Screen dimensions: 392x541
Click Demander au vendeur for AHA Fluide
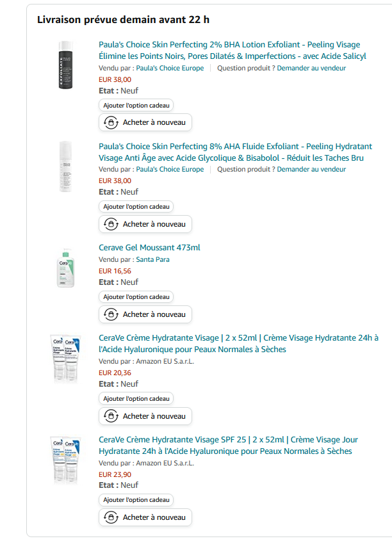tap(311, 170)
